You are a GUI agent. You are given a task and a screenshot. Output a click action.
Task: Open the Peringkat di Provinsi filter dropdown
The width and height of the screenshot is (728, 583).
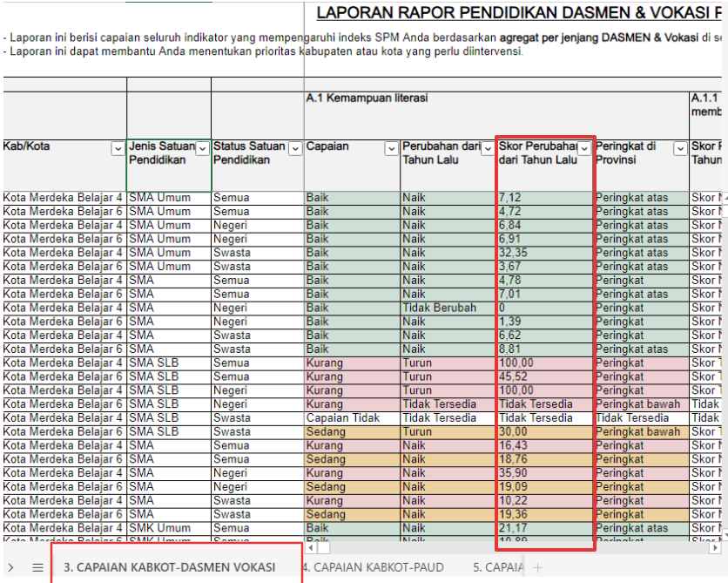680,149
